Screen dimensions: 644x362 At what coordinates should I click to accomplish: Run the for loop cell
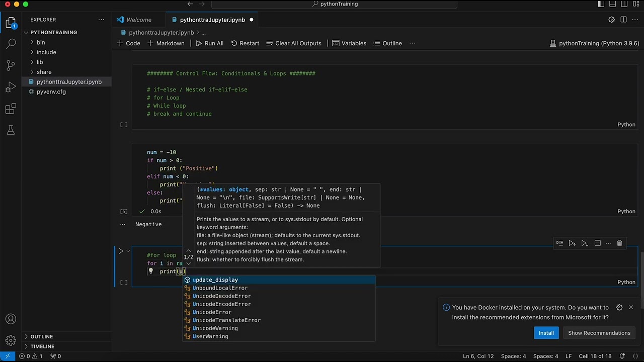click(121, 251)
